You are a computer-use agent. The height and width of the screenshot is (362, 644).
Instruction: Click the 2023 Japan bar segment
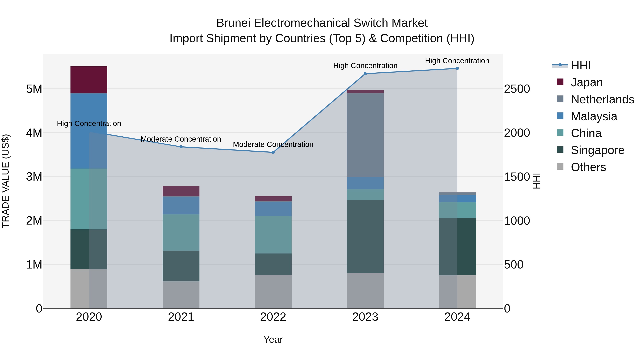(365, 92)
